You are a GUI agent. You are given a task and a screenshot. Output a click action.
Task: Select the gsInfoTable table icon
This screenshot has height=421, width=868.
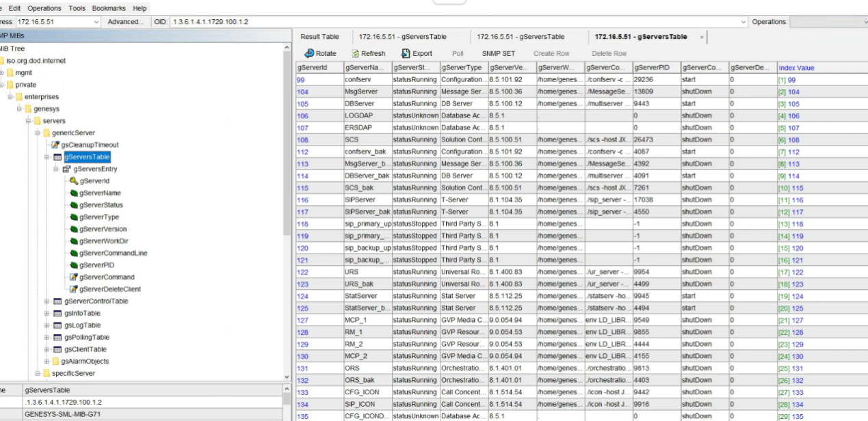coord(58,313)
